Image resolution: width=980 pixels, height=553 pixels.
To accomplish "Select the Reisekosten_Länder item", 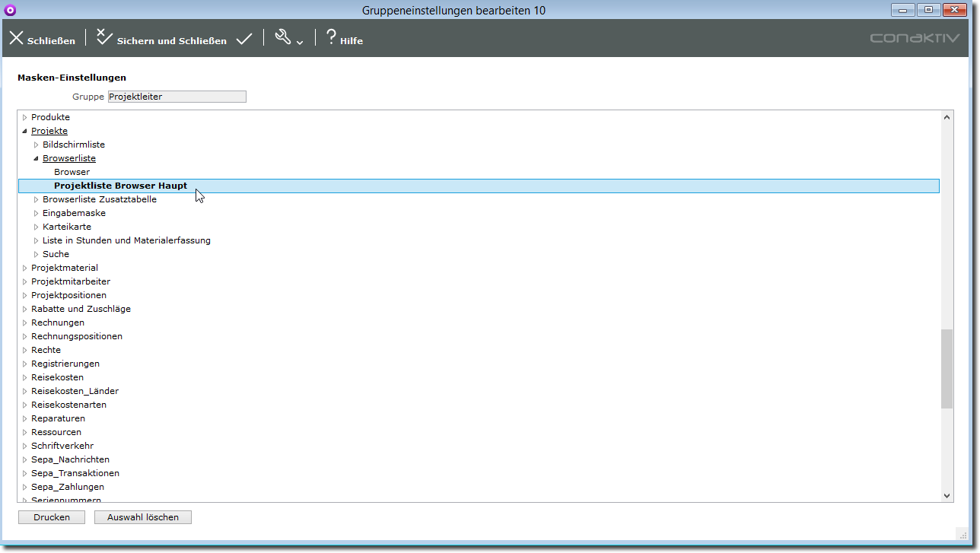I will pos(75,391).
